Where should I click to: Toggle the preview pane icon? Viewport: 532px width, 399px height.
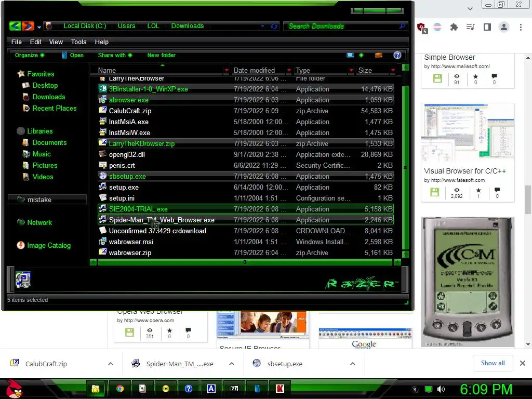(379, 55)
